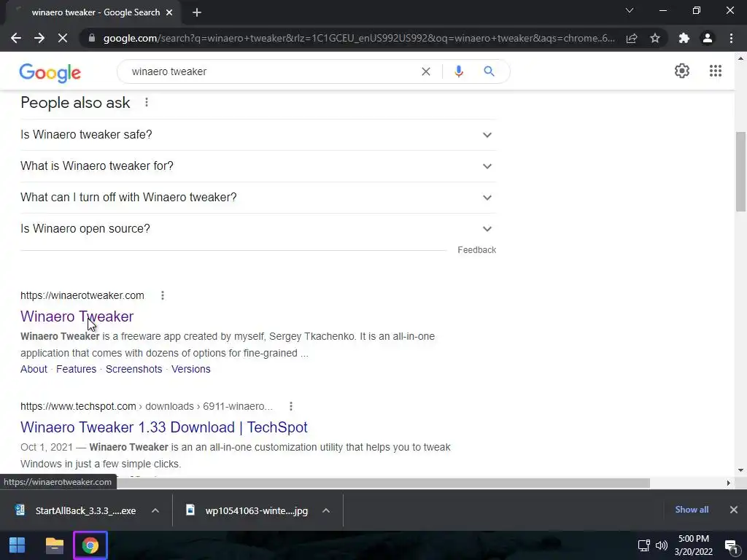747x560 pixels.
Task: Expand 'Is Winaero open source?' question
Action: (x=258, y=229)
